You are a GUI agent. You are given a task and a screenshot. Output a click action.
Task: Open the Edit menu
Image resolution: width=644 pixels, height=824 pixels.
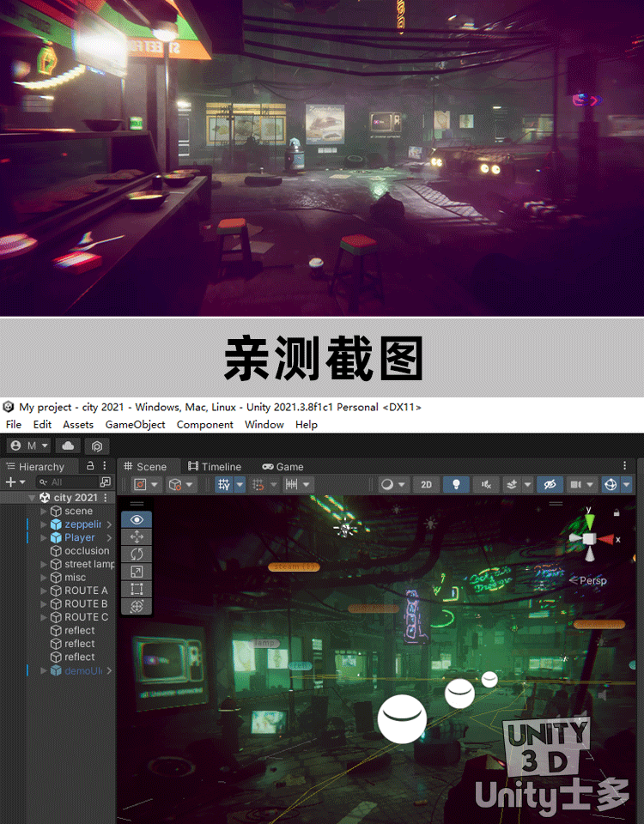pos(42,425)
